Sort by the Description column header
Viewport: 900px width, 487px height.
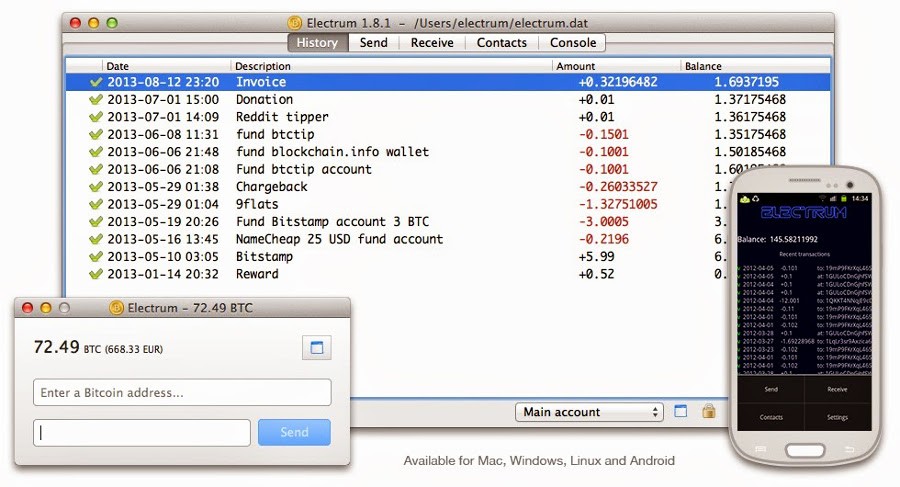(x=391, y=65)
